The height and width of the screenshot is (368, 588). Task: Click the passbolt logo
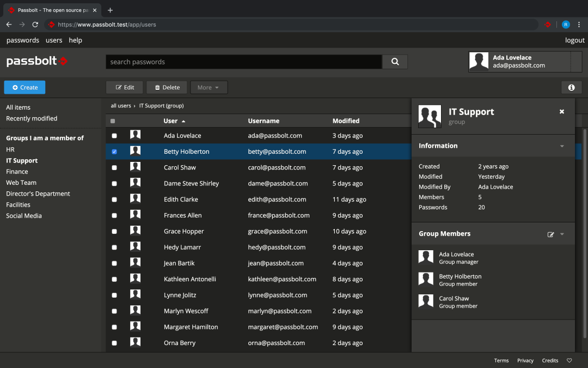(37, 61)
